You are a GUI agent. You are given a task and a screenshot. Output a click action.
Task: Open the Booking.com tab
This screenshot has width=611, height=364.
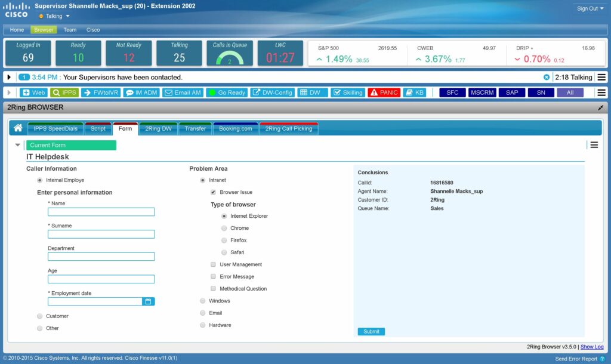(x=235, y=128)
